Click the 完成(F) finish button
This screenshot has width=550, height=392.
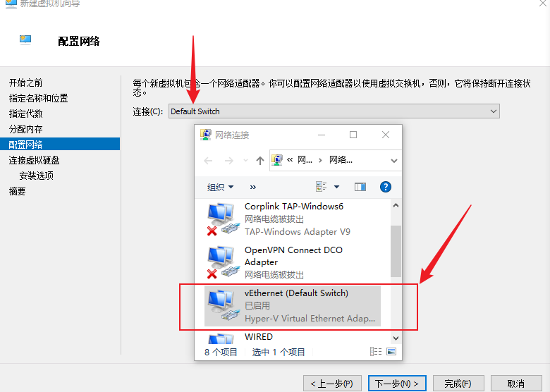[x=458, y=384]
